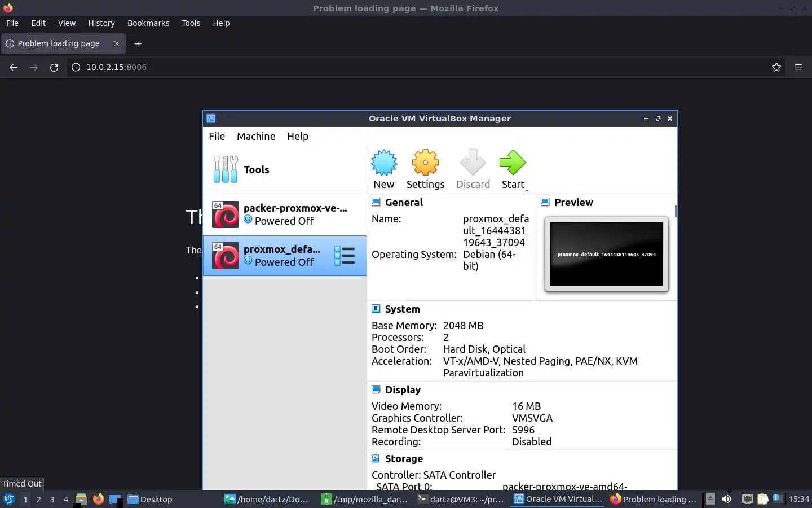Open Firefox hamburger application menu

point(798,67)
